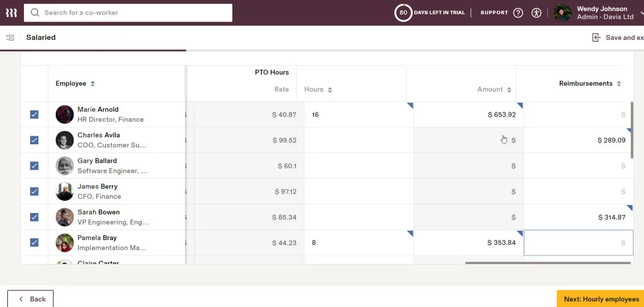Proceed to Next: Hourly employees
The width and height of the screenshot is (644, 307).
point(600,299)
